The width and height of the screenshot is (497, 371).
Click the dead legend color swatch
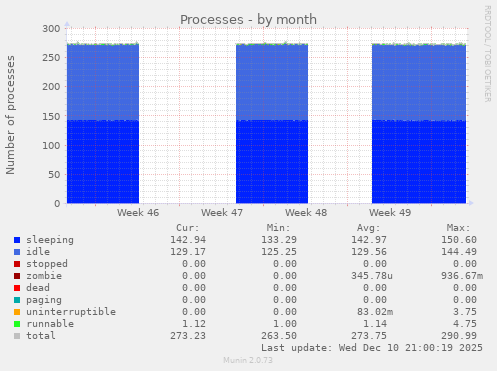[x=17, y=288]
